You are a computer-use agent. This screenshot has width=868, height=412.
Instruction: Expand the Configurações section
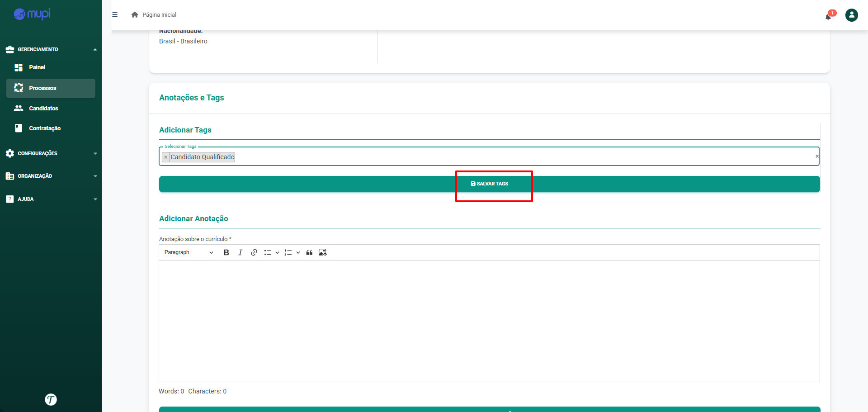[x=51, y=153]
